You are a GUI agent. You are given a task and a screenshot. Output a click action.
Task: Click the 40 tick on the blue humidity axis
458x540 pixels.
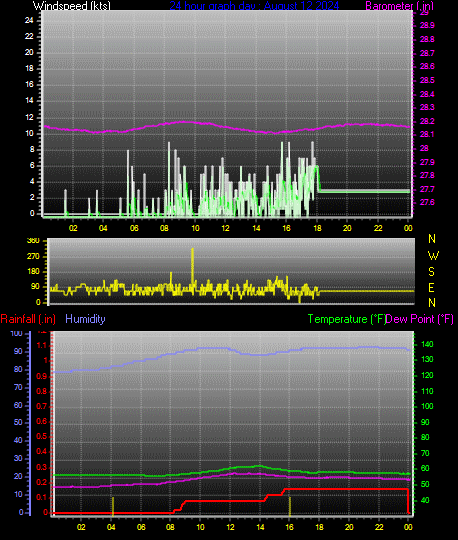[x=18, y=440]
